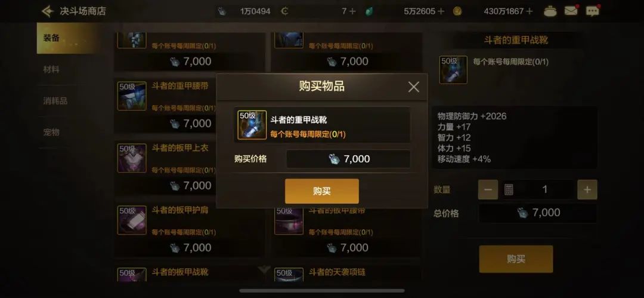This screenshot has width=644, height=298.
Task: Open the mail envelope icon
Action: click(571, 11)
